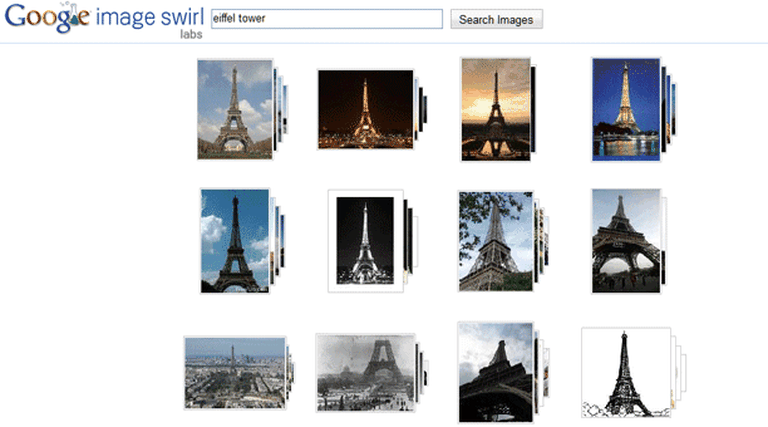Expand stack behind the aerial Paris cityscape

point(291,372)
